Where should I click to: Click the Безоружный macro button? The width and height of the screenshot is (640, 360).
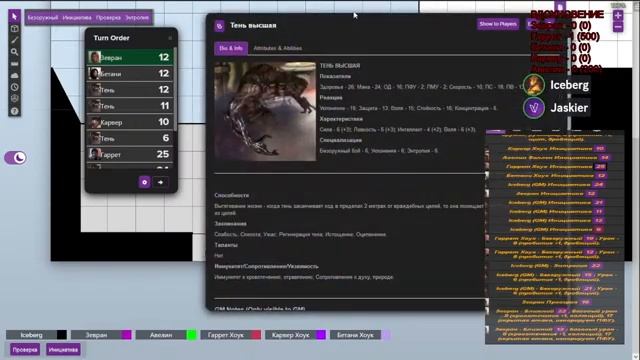43,18
